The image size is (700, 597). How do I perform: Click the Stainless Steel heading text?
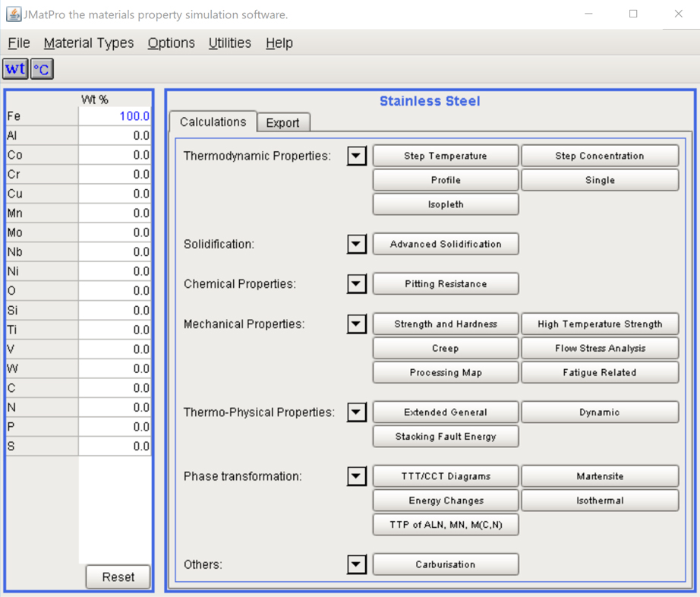coord(430,101)
